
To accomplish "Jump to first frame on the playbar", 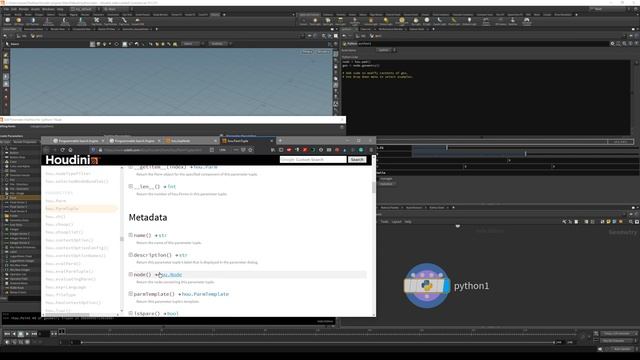I will (7, 334).
